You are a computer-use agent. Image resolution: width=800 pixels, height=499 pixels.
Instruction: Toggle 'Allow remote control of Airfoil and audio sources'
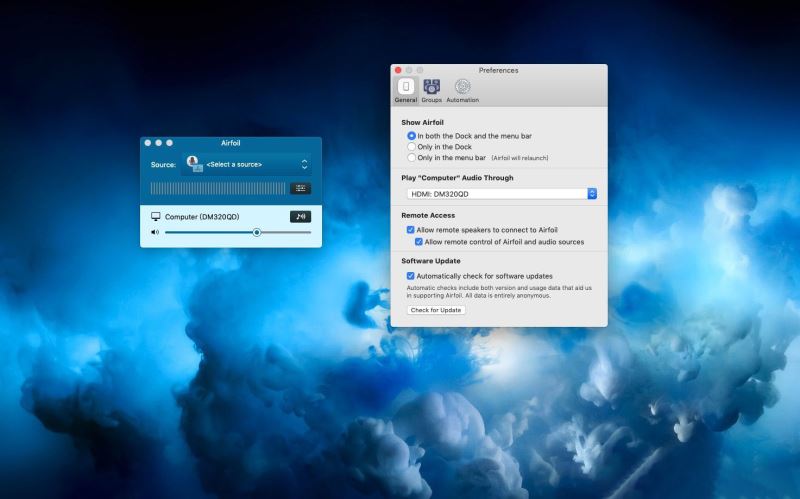418,242
